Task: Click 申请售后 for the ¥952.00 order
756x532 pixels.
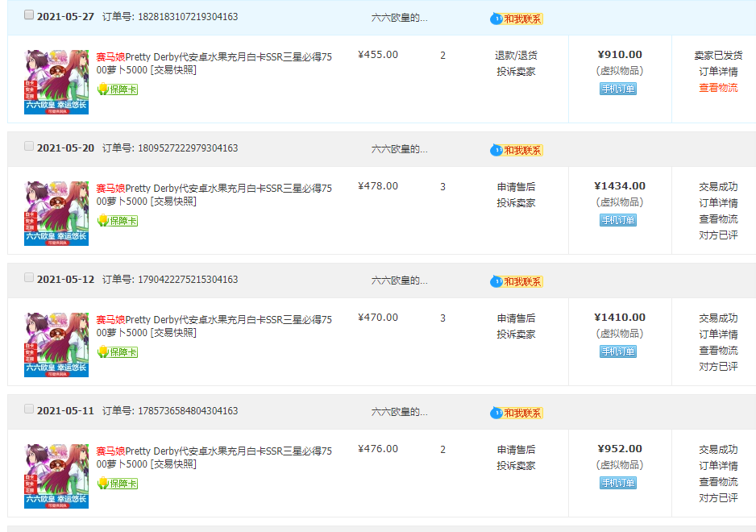Action: click(x=516, y=450)
